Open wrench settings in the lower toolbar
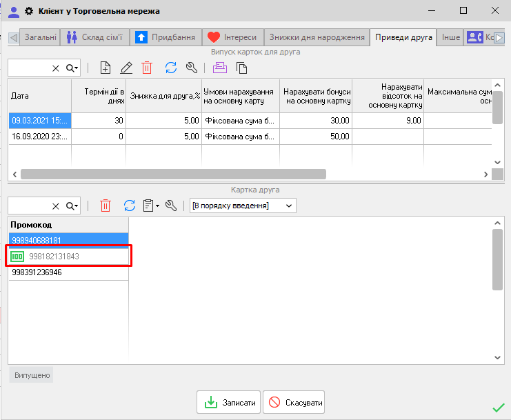The width and height of the screenshot is (511, 420). (x=171, y=206)
